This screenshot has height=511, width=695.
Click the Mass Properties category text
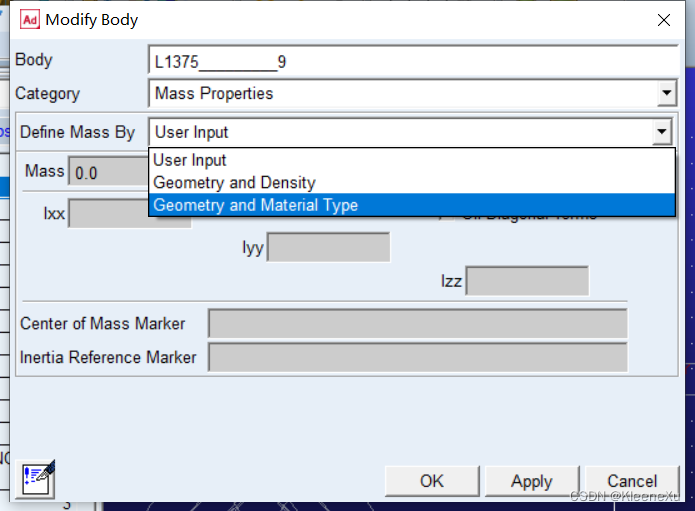pos(214,94)
